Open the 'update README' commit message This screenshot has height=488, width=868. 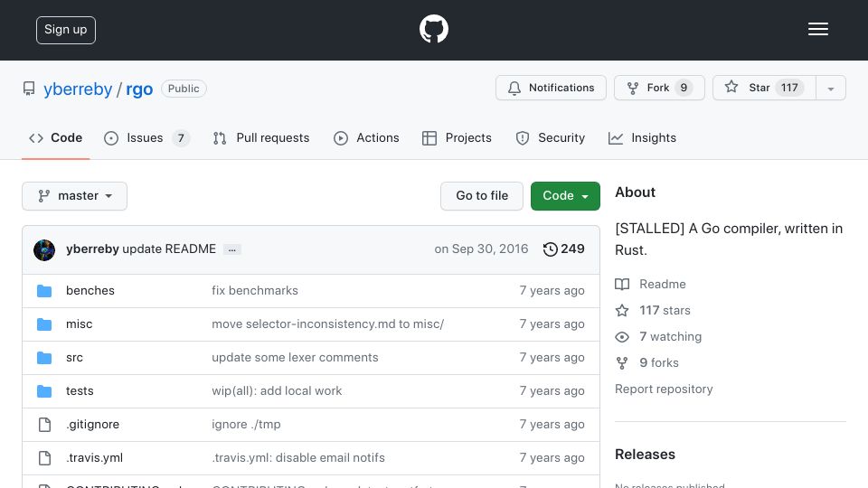click(x=169, y=249)
